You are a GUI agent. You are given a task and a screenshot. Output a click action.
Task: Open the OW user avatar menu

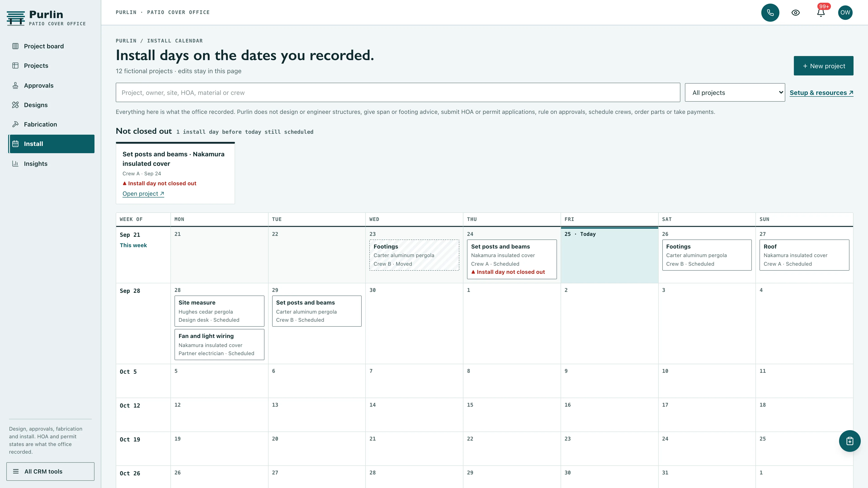point(845,12)
